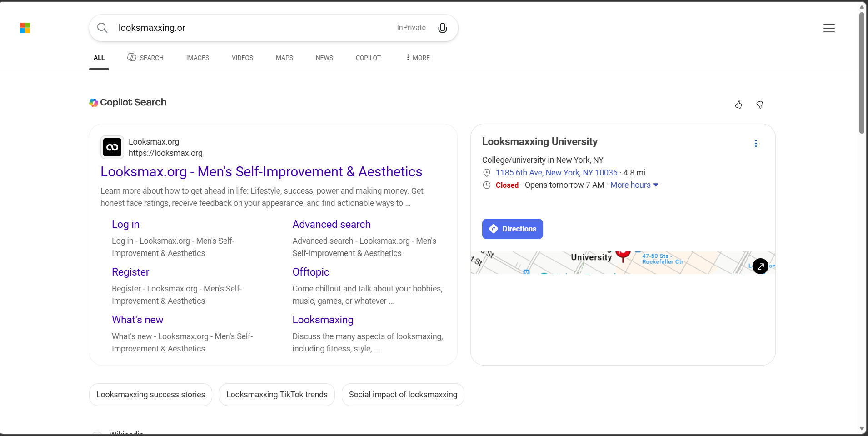868x436 pixels.
Task: Select Social impact of looksmaxxing suggestion
Action: (x=403, y=395)
